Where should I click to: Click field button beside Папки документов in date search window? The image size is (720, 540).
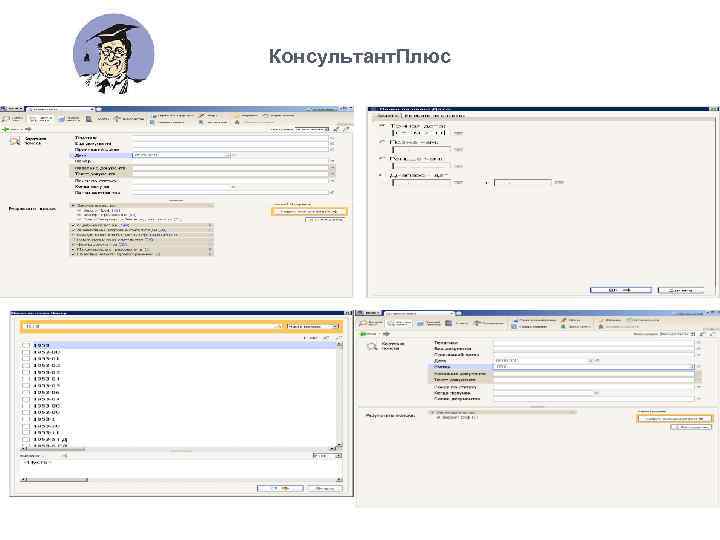click(x=332, y=193)
